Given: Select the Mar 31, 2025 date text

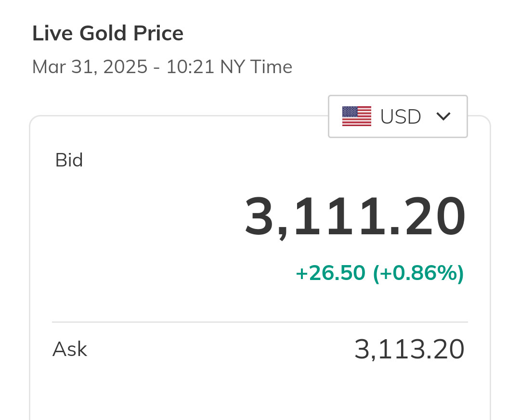Looking at the screenshot, I should tap(90, 67).
